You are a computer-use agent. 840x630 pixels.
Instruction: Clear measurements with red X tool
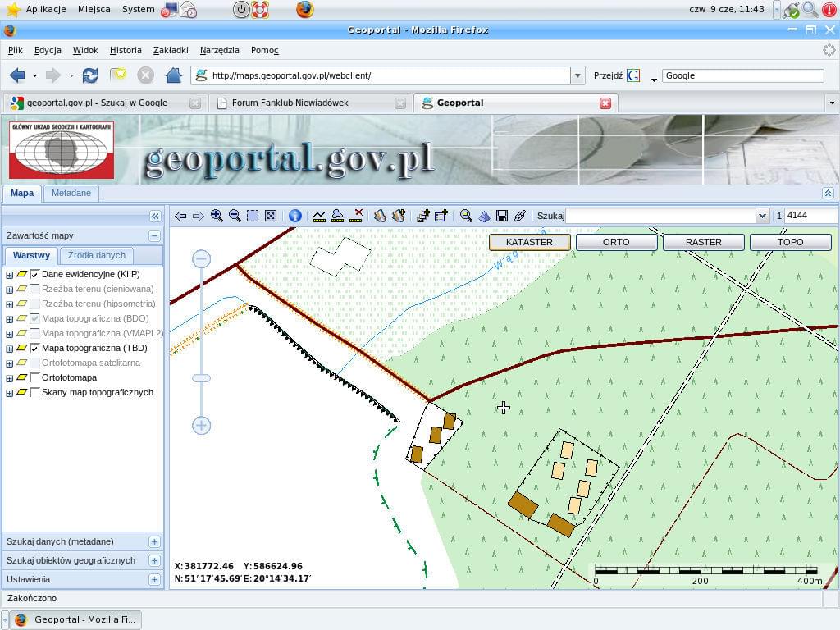[x=356, y=216]
